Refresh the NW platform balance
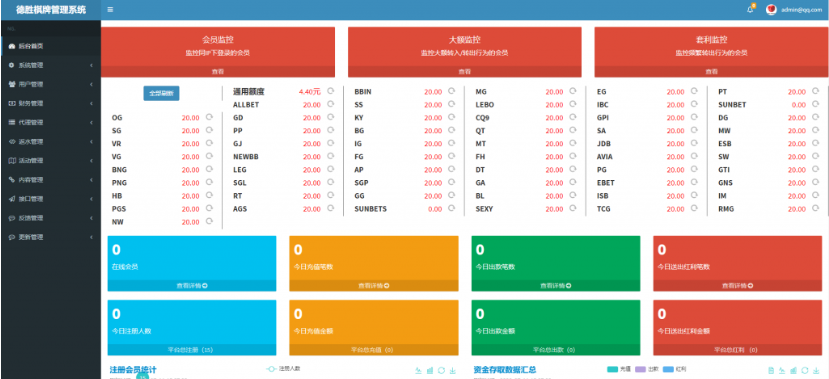The height and width of the screenshot is (379, 829). click(209, 221)
